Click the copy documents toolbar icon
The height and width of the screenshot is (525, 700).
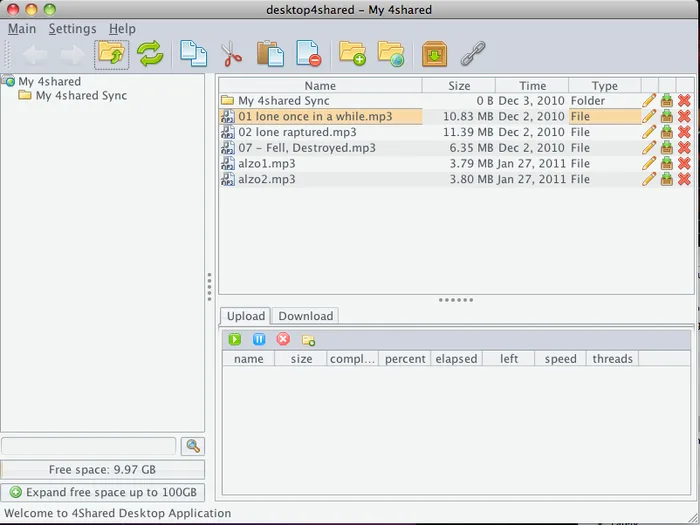tap(193, 54)
